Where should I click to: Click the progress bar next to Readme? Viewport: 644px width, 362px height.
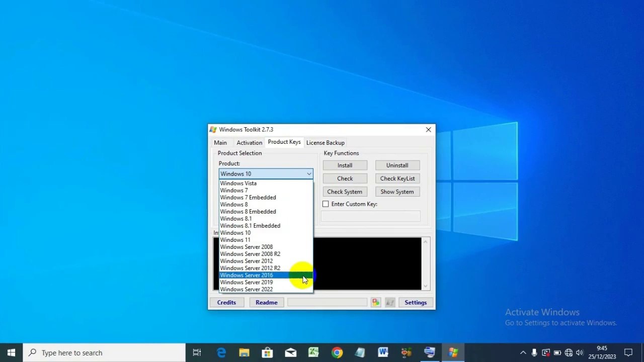click(x=327, y=302)
